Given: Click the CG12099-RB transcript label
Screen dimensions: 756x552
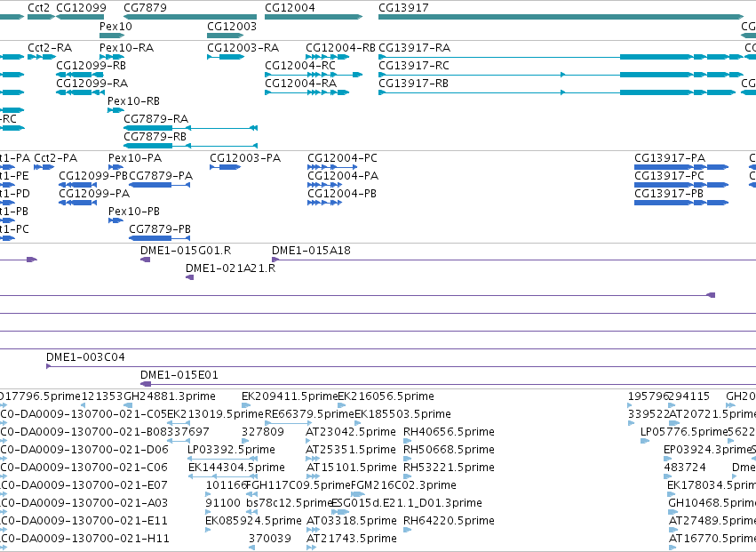Looking at the screenshot, I should point(92,65).
